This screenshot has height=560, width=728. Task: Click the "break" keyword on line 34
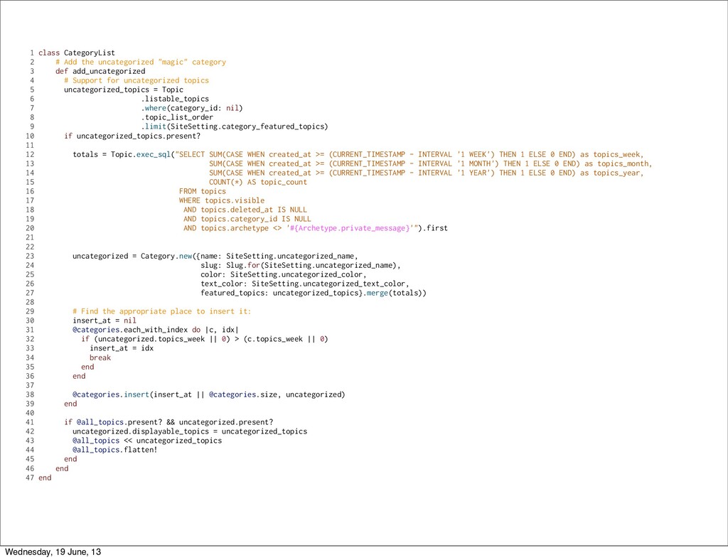[100, 357]
